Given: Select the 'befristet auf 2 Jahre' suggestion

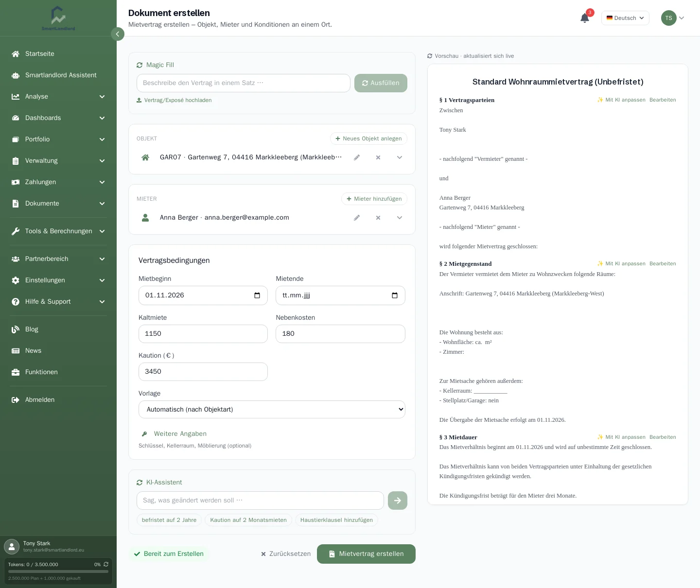Looking at the screenshot, I should tap(169, 520).
